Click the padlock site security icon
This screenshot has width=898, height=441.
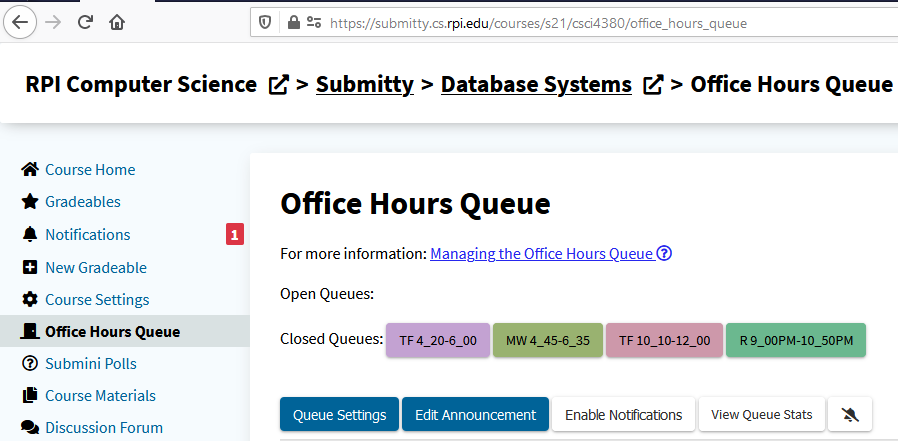pos(293,22)
